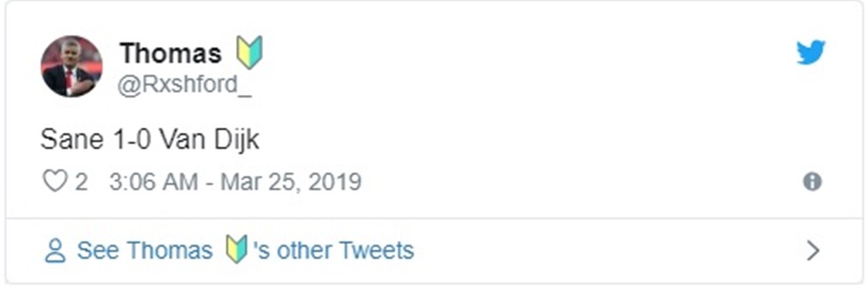Viewport: 868px width, 297px height.
Task: Click the like count number 2
Action: point(81,181)
